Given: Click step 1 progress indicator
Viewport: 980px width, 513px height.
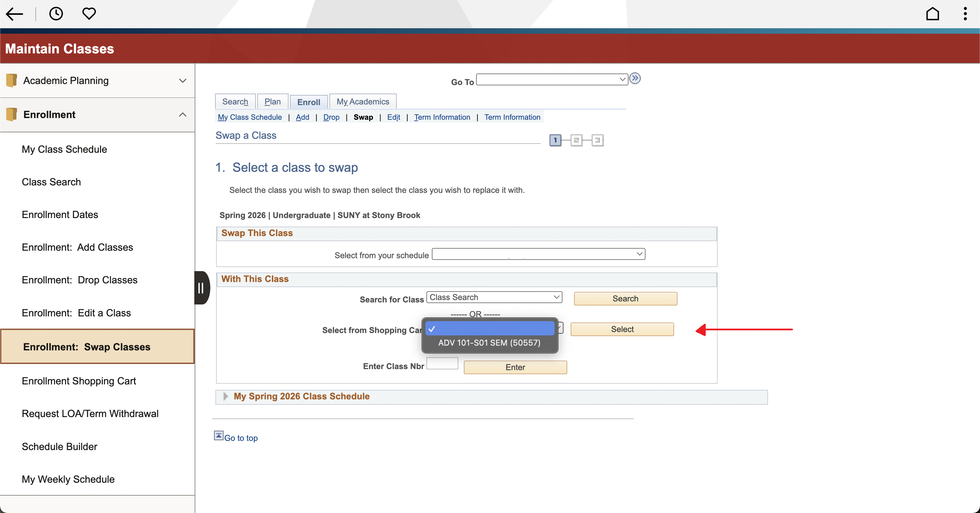Looking at the screenshot, I should point(555,140).
